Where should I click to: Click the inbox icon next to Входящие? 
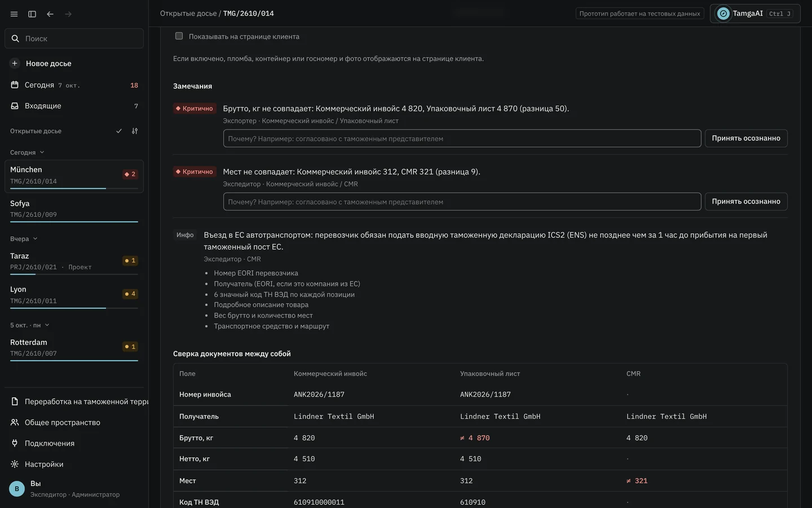click(x=15, y=106)
